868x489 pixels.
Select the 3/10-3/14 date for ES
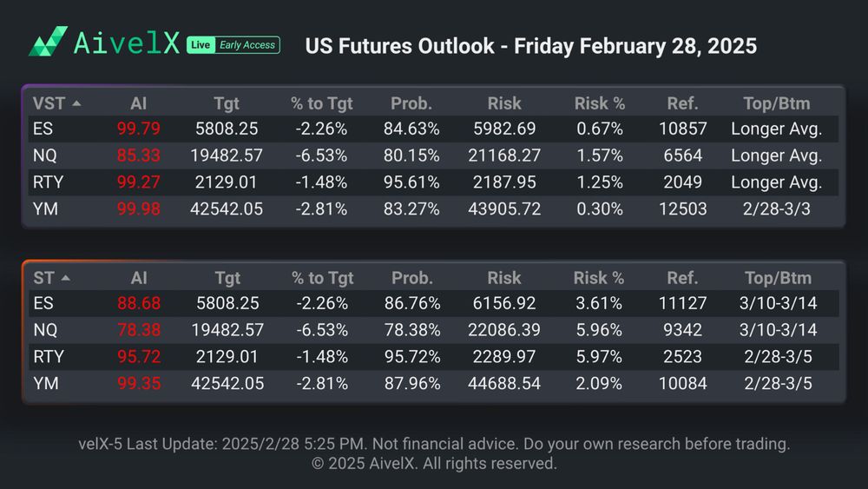[777, 304]
